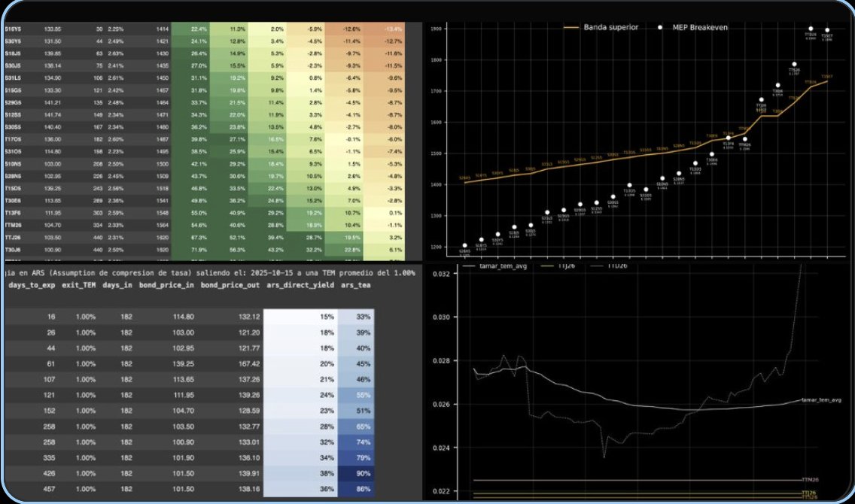Click the S10N5 ticker row label
Screen dimensions: 855x504
[x=13, y=164]
